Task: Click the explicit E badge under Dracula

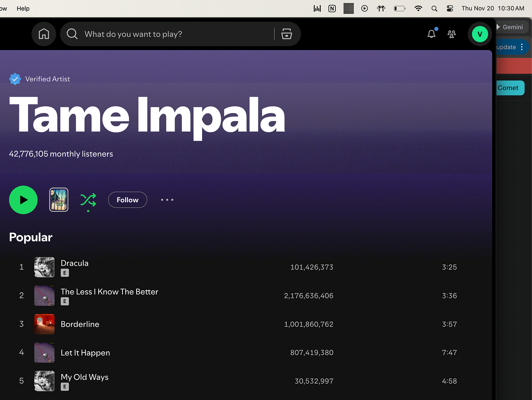Action: tap(65, 273)
